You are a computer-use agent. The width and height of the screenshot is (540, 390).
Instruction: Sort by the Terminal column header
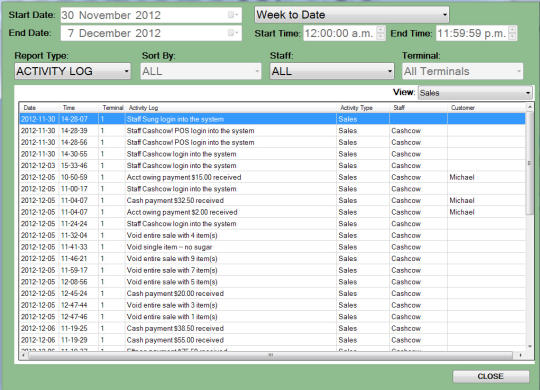(113, 108)
